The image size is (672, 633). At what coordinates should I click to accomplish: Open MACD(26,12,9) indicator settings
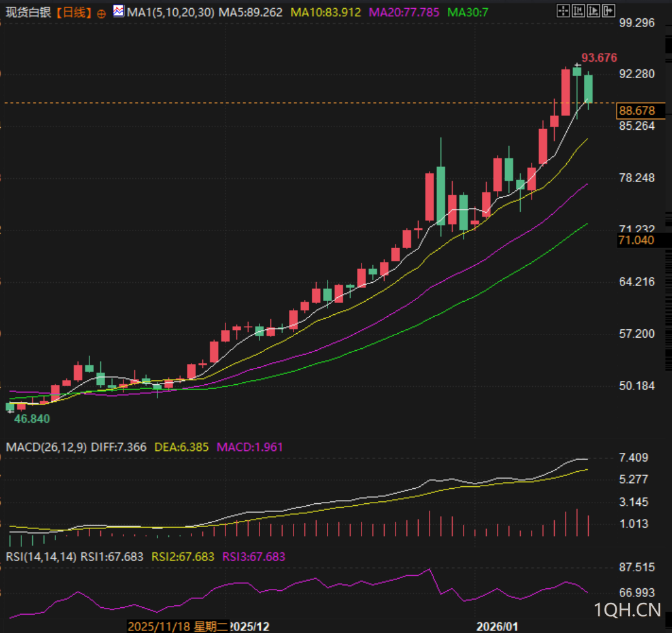pyautogui.click(x=44, y=447)
